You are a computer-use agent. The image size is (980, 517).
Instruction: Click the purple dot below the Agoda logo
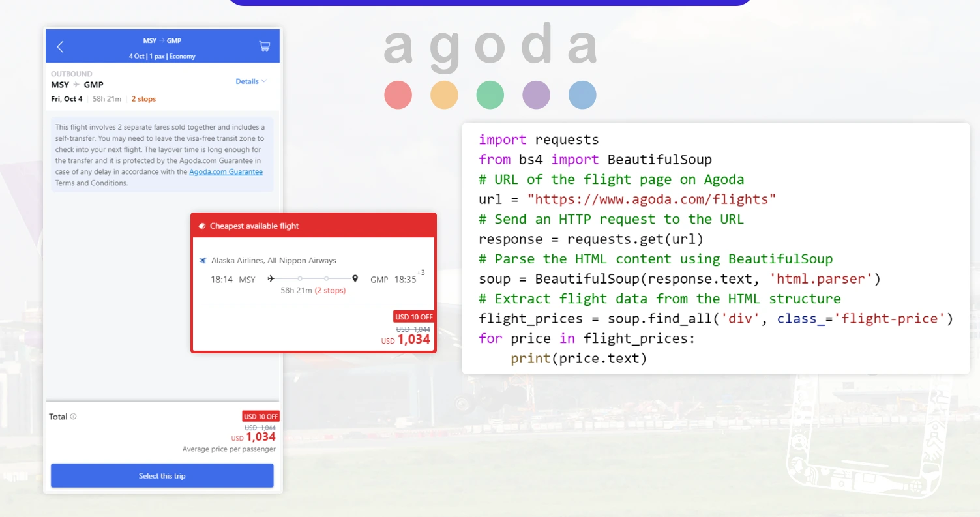tap(536, 95)
